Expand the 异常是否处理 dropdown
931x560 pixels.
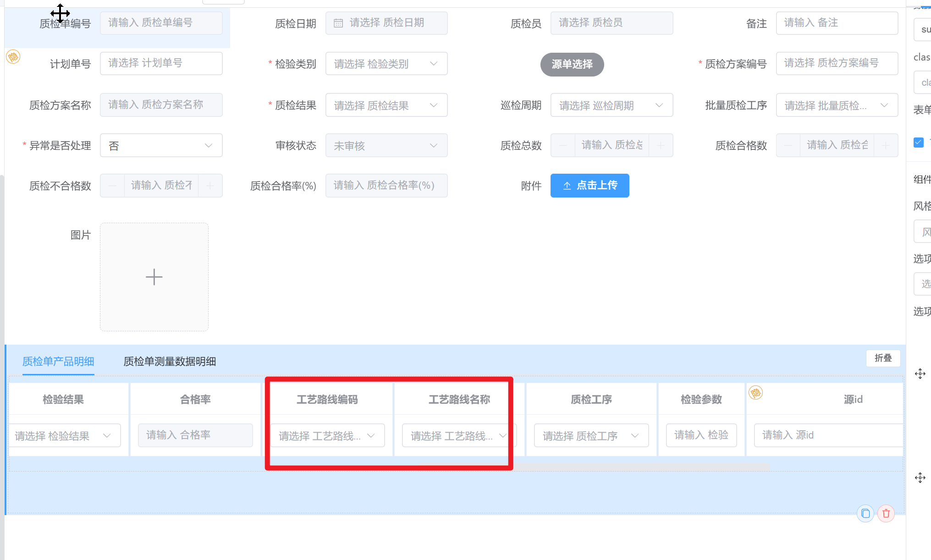[161, 145]
